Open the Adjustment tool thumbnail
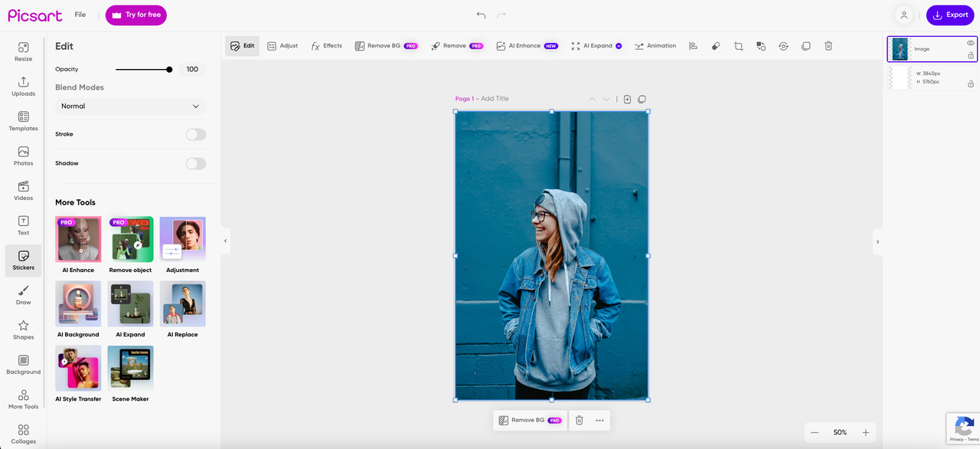Image resolution: width=980 pixels, height=449 pixels. pyautogui.click(x=182, y=239)
